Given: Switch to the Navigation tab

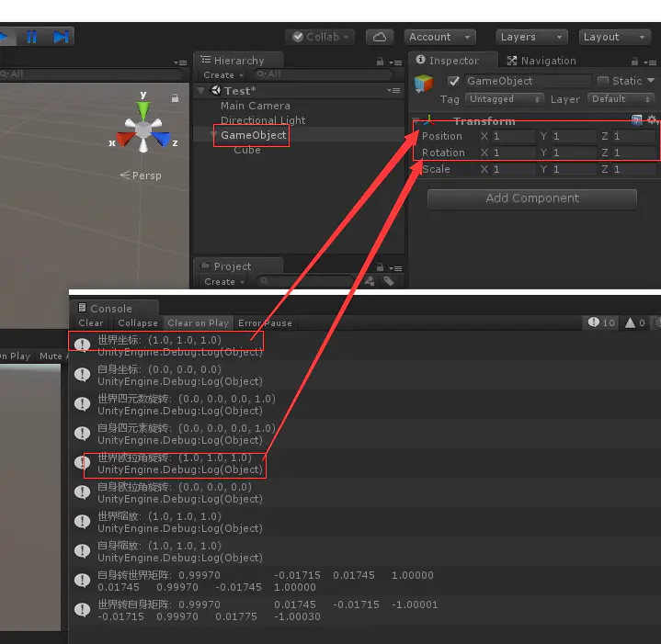Looking at the screenshot, I should pyautogui.click(x=541, y=61).
